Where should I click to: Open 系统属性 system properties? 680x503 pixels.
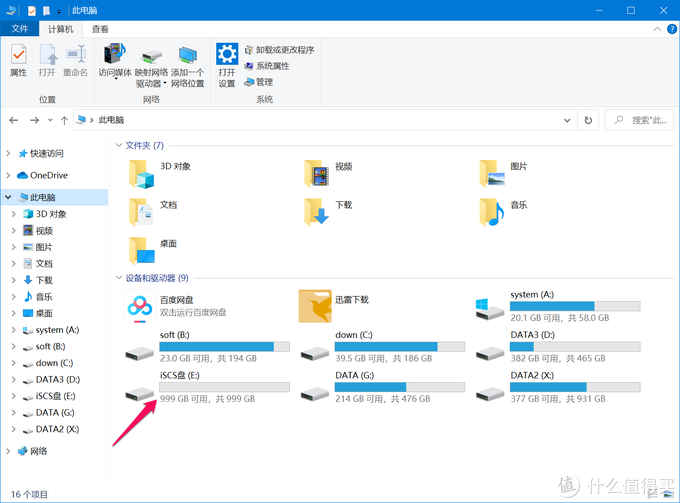tap(267, 66)
